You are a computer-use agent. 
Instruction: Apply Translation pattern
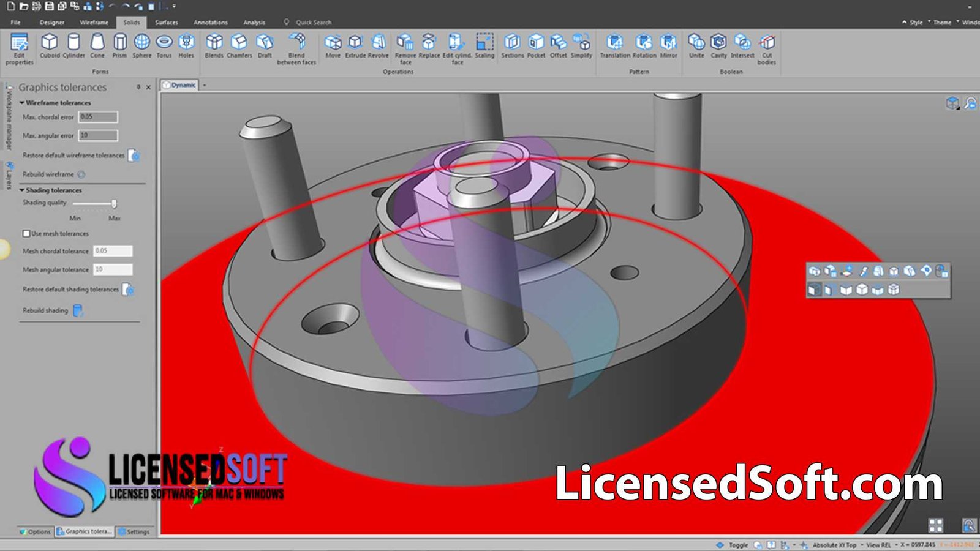615,47
